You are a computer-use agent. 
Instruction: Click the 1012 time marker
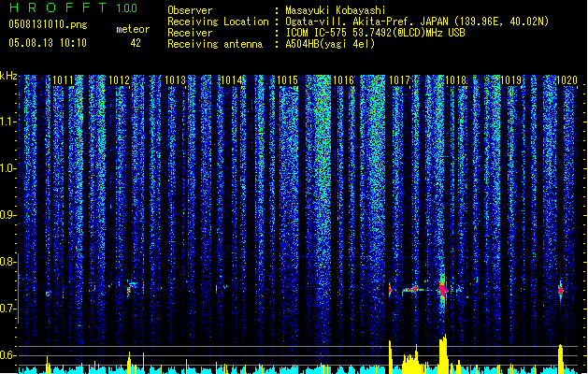click(119, 79)
